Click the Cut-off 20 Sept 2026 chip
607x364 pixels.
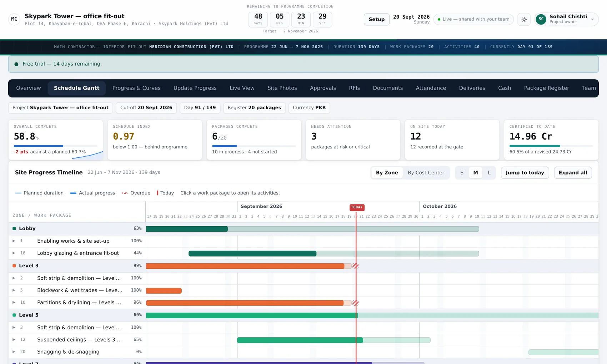146,108
